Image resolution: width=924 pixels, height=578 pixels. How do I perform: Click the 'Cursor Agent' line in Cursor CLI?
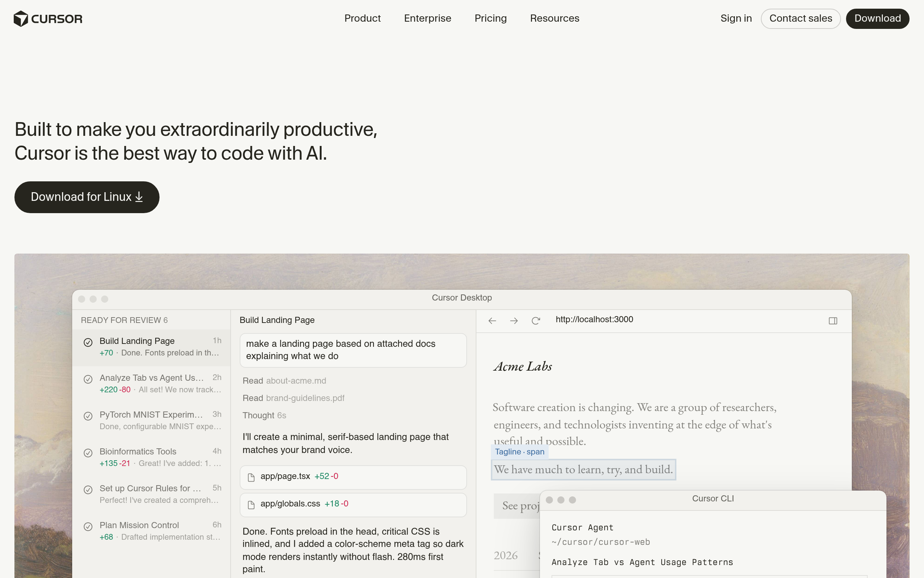(x=582, y=527)
